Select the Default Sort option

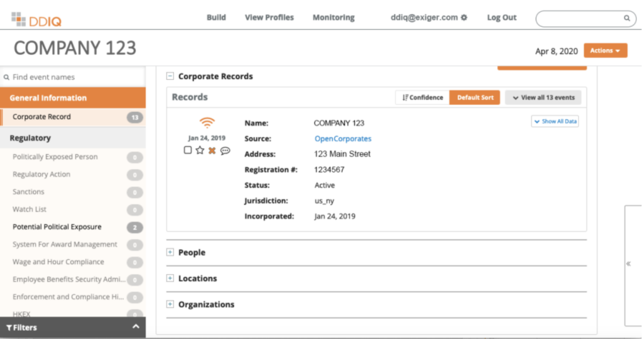475,97
